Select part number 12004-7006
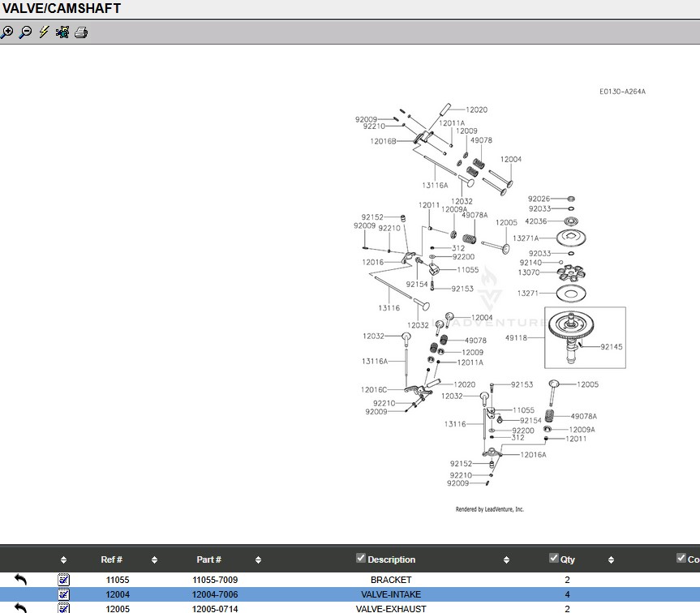The width and height of the screenshot is (700, 613). click(x=215, y=594)
